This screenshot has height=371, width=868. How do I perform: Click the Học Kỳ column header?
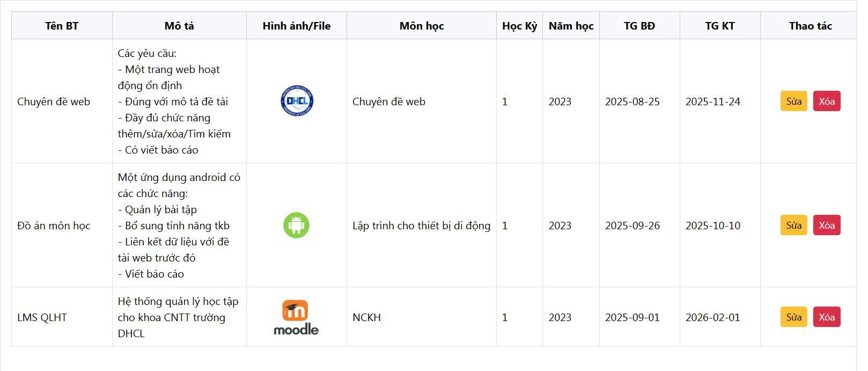(519, 26)
